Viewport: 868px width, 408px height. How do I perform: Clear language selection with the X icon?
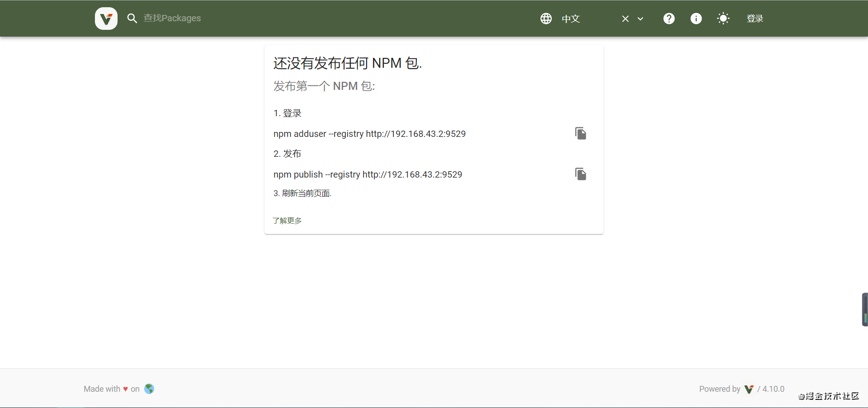[x=625, y=19]
